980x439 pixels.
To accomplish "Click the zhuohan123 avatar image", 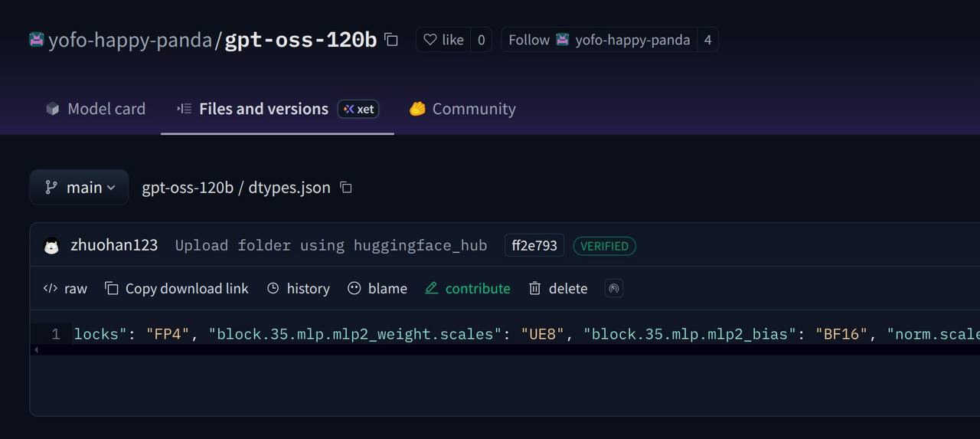I will click(x=51, y=246).
